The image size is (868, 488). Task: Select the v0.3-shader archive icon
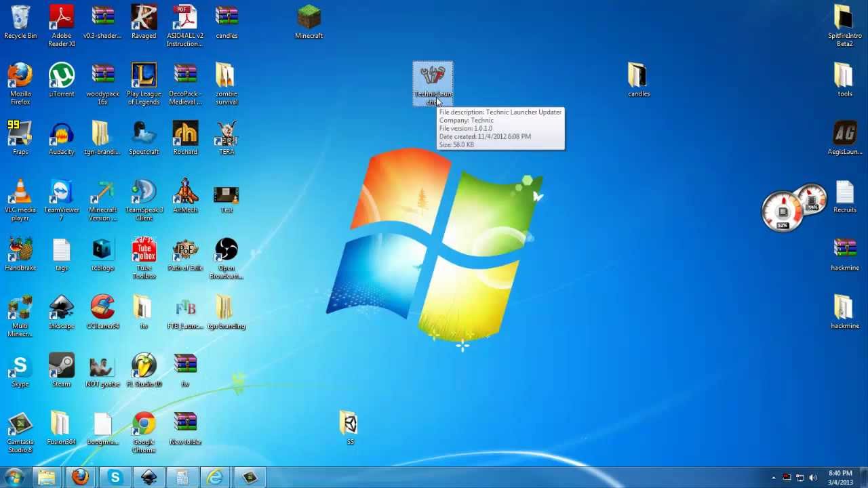tap(103, 22)
